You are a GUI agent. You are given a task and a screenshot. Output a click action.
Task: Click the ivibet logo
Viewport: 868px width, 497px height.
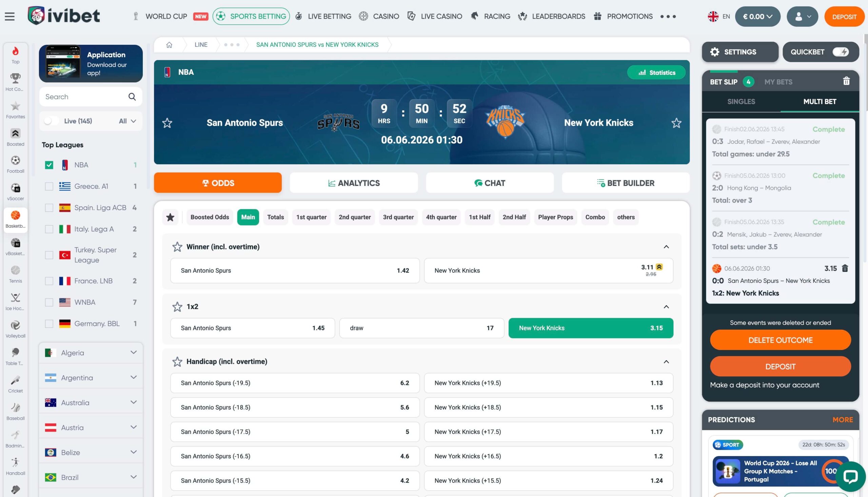[x=64, y=16]
